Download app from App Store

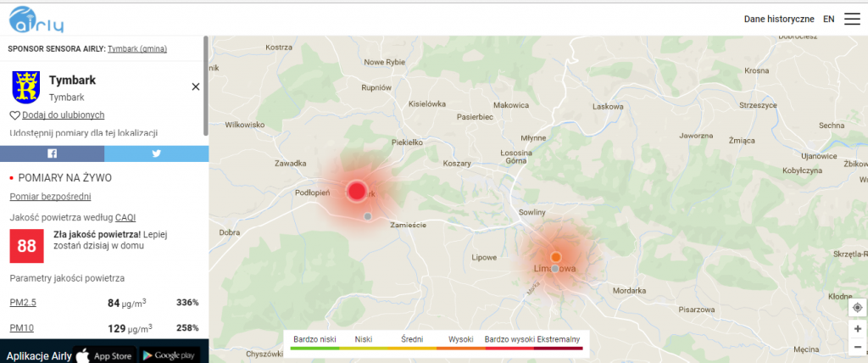(105, 355)
